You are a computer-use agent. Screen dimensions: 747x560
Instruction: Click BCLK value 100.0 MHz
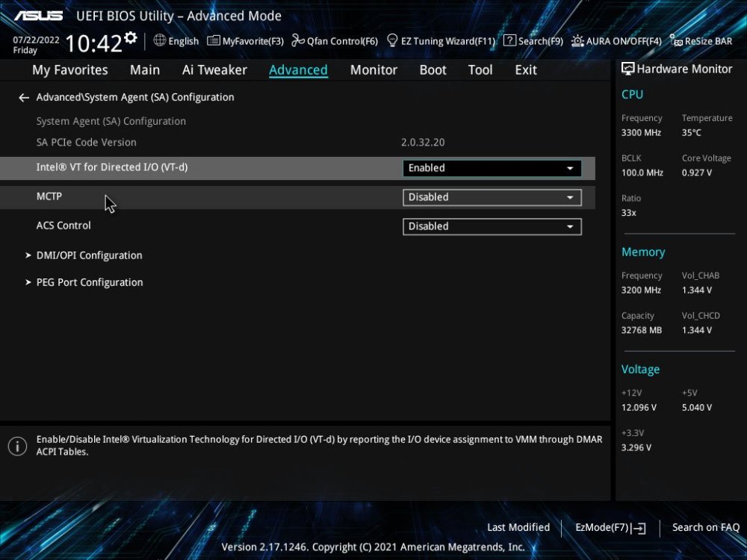pyautogui.click(x=642, y=173)
